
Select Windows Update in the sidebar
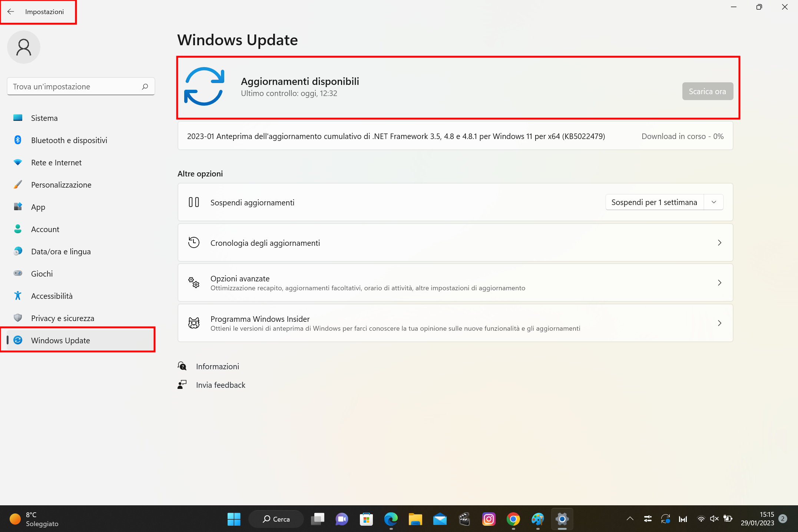pos(60,340)
